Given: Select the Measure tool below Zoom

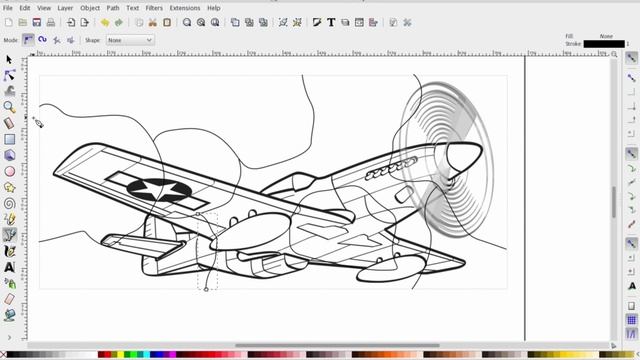Looking at the screenshot, I should (x=9, y=123).
